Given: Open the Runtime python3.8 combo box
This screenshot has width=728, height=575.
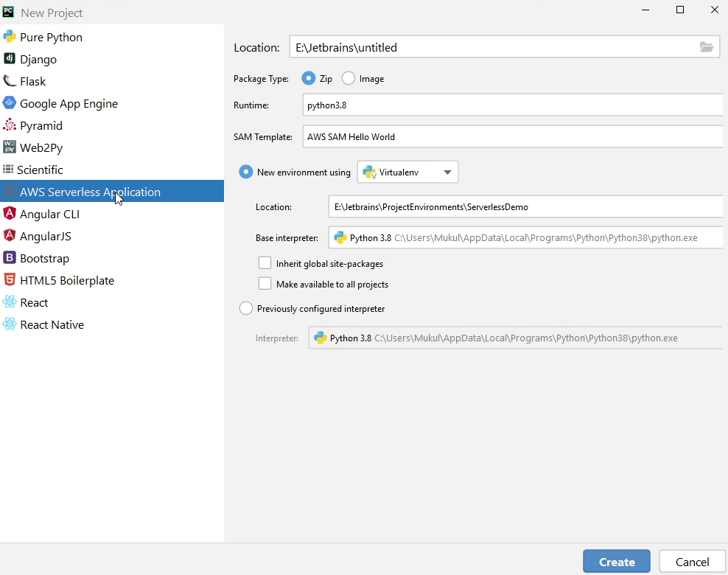Looking at the screenshot, I should pyautogui.click(x=512, y=105).
